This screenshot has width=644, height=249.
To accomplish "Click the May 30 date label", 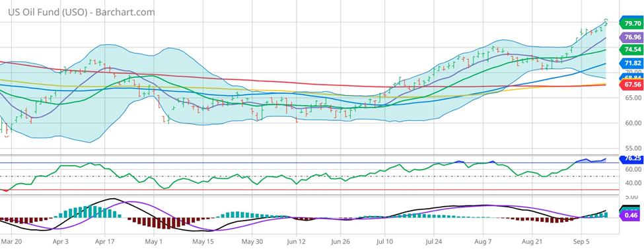I will tap(252, 241).
